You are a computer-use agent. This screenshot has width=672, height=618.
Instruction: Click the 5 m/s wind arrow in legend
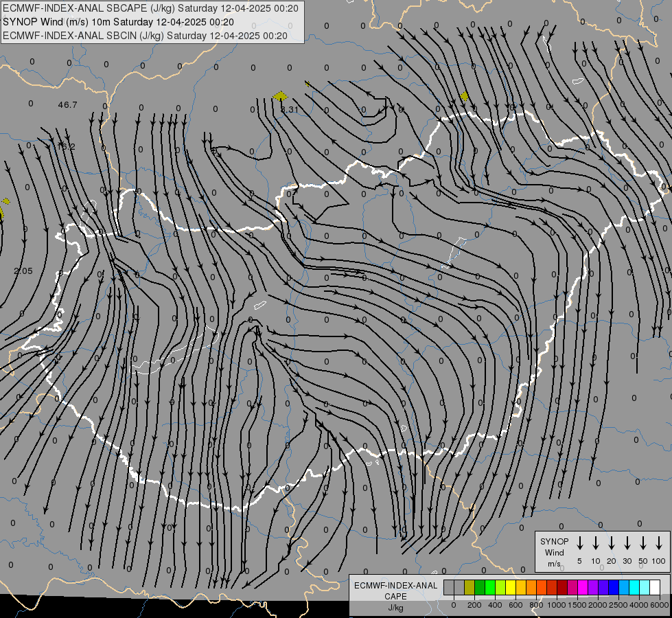[x=579, y=543]
